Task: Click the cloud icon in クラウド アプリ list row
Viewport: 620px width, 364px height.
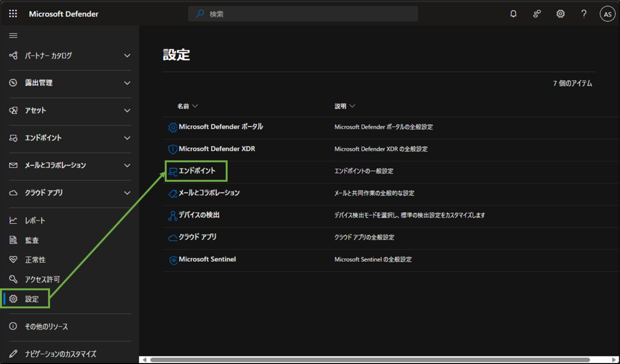Action: 173,238
